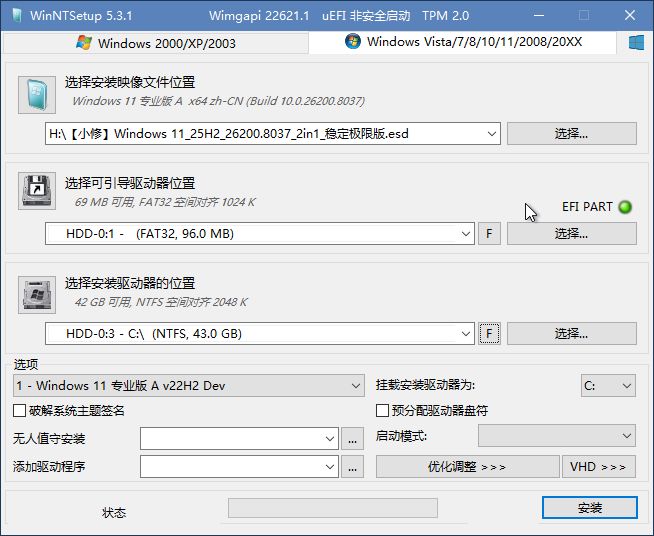
Task: Click the installation drive disk icon
Action: click(37, 294)
